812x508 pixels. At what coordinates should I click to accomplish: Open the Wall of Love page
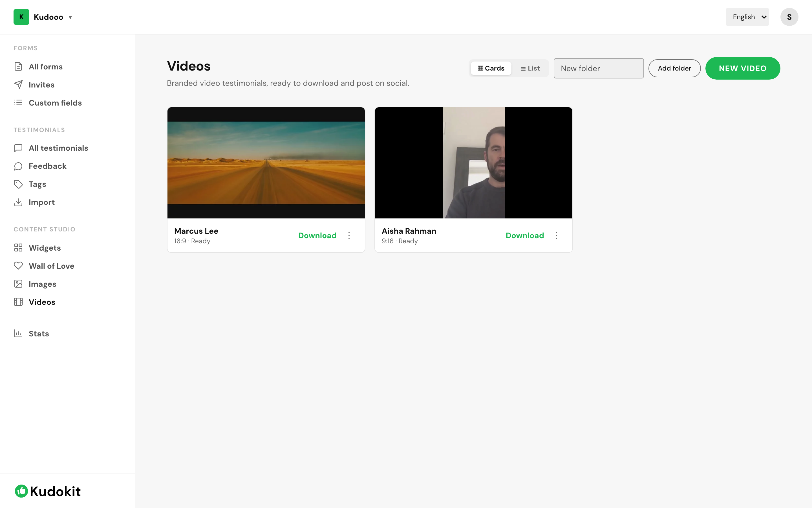click(x=51, y=266)
